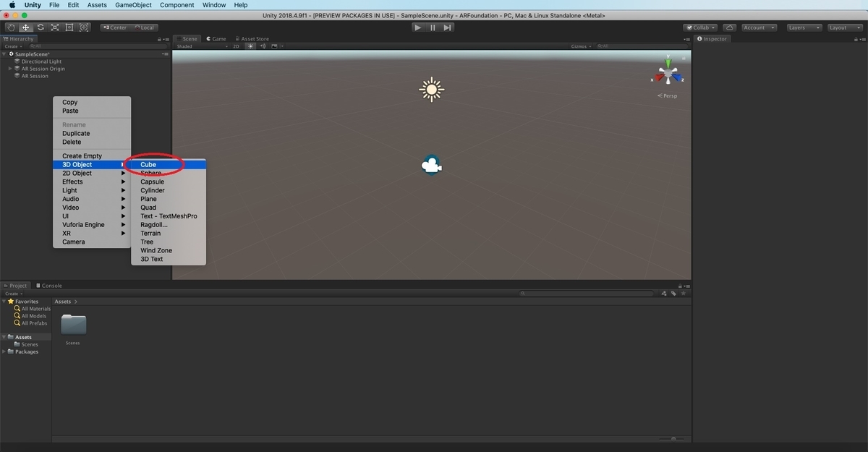Choose Cube from 3D Object submenu
The width and height of the screenshot is (868, 452).
(x=169, y=164)
